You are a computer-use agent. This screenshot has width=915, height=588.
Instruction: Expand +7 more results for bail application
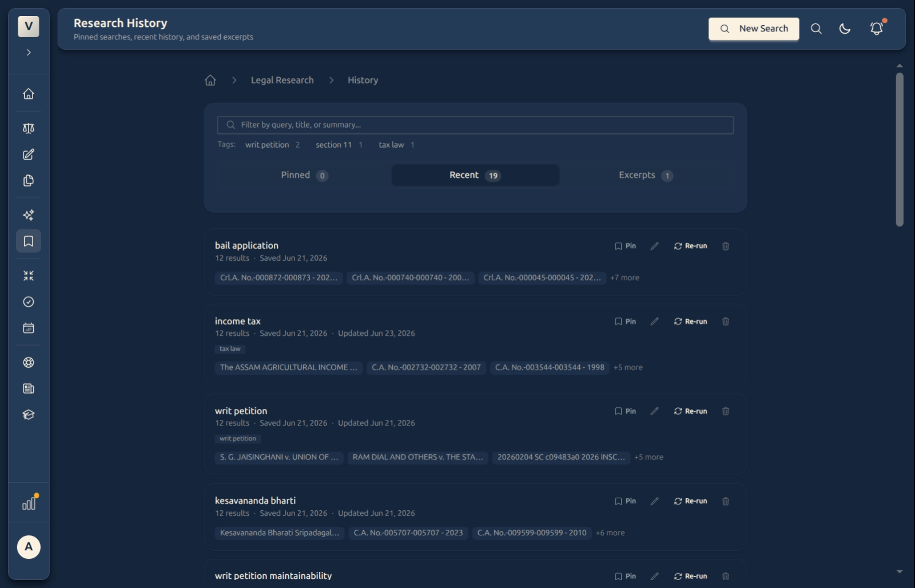click(x=624, y=277)
